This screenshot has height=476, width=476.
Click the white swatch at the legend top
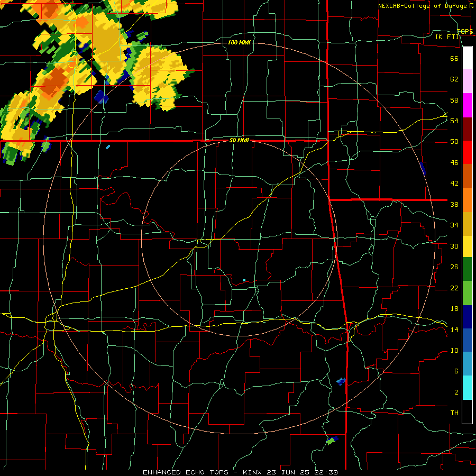467,58
